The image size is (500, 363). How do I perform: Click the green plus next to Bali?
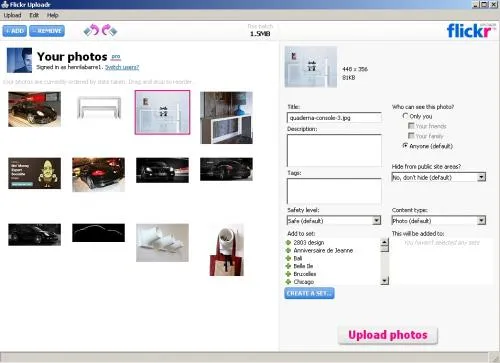289,258
